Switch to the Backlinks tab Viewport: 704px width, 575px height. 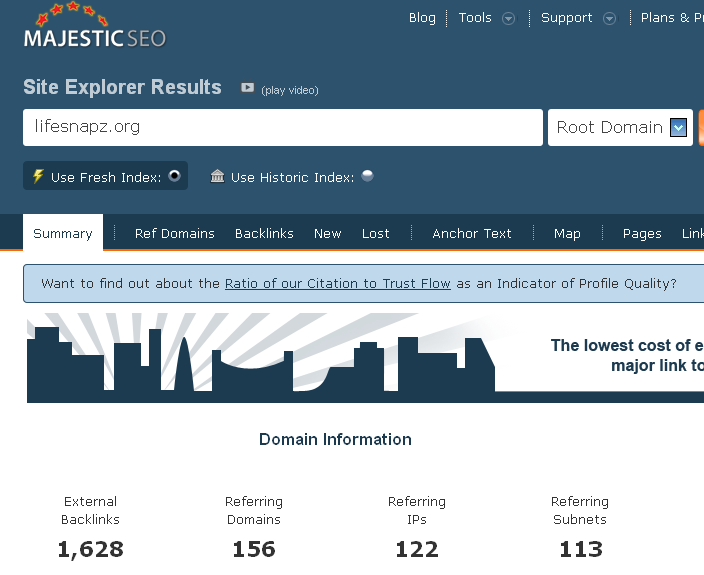pos(264,233)
